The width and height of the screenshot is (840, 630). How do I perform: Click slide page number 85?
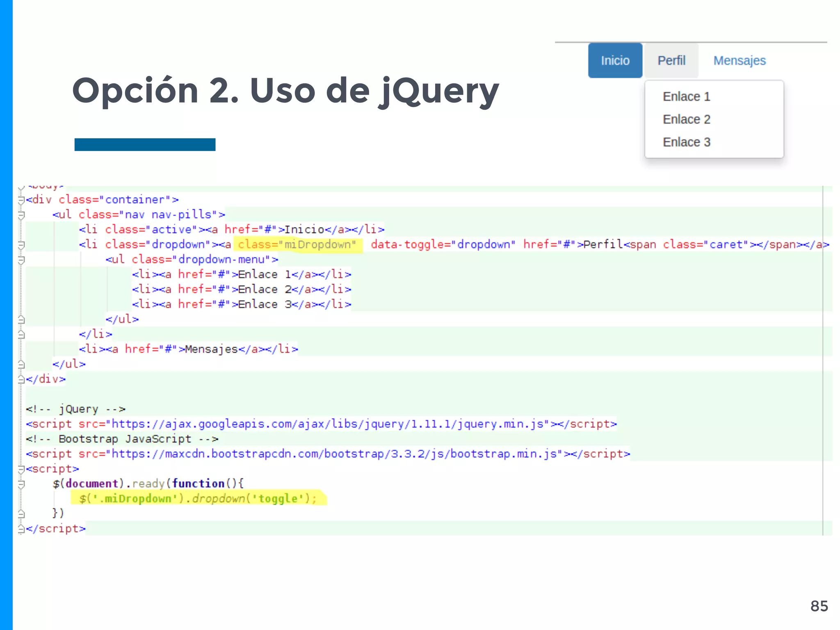pos(819,606)
